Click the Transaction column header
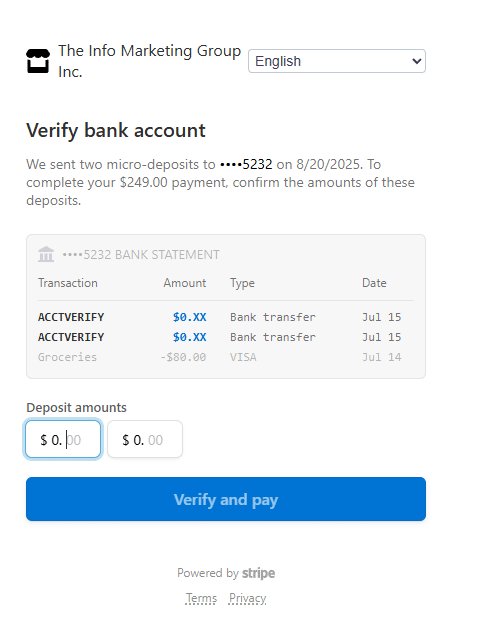 (x=68, y=283)
